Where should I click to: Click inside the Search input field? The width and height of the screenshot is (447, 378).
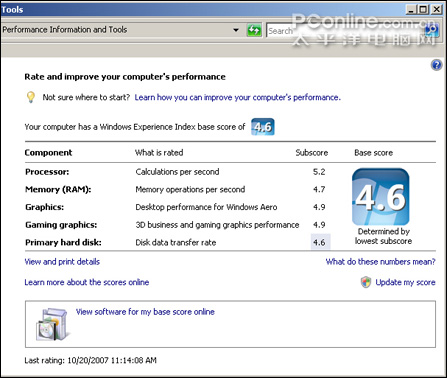pos(345,31)
